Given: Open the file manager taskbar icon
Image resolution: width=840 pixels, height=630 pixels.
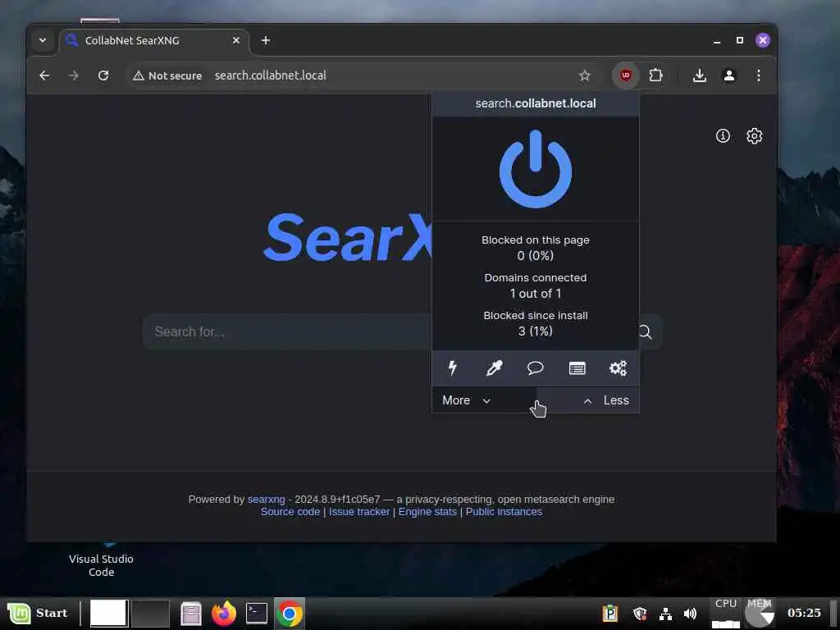Looking at the screenshot, I should [x=191, y=614].
